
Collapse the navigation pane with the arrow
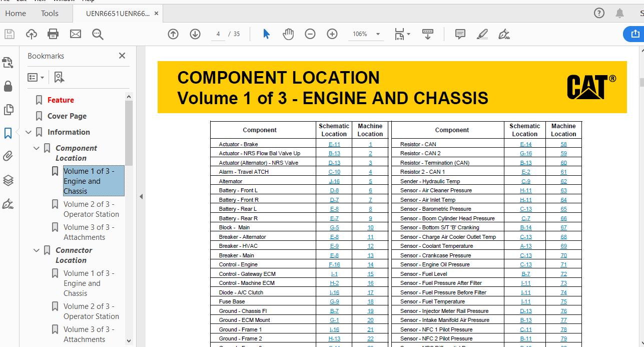[141, 197]
